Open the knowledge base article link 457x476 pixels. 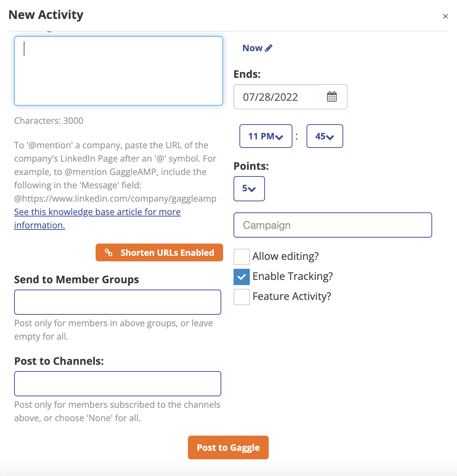point(97,212)
